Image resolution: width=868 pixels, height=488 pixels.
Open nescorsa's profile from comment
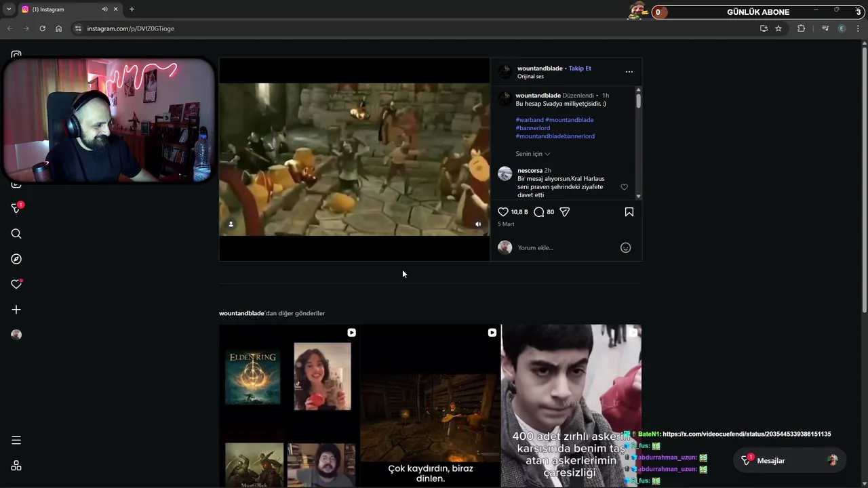pyautogui.click(x=530, y=171)
